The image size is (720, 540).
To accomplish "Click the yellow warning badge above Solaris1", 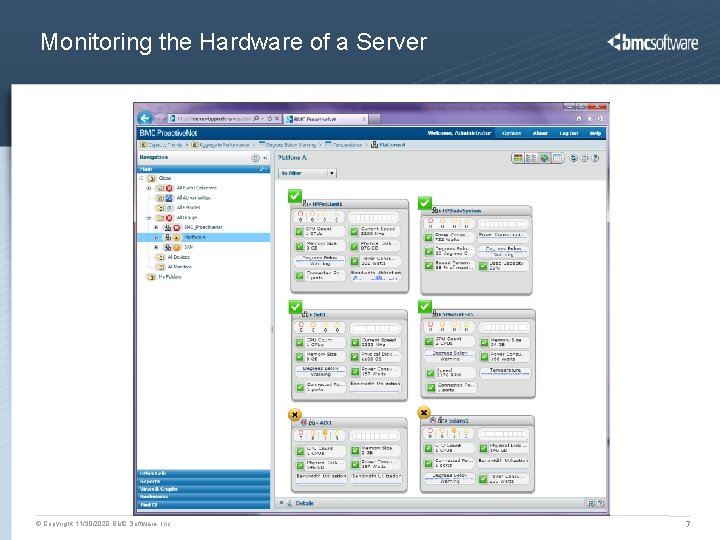I will tap(424, 412).
